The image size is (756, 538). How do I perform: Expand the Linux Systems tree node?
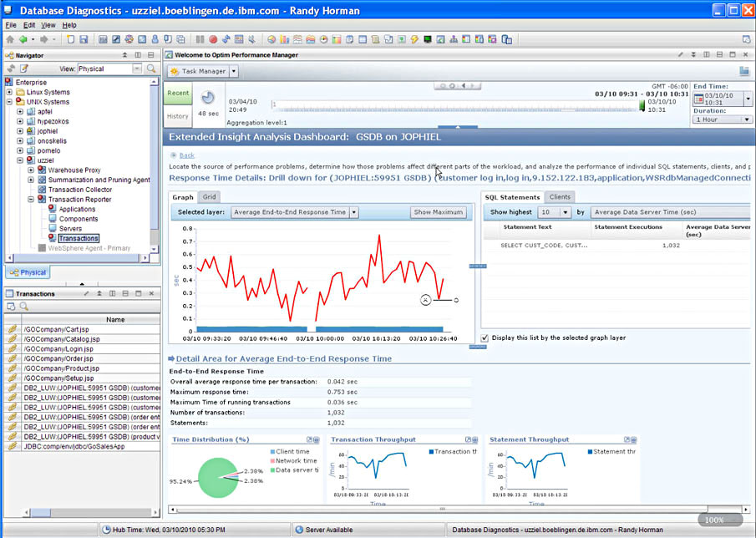point(9,92)
